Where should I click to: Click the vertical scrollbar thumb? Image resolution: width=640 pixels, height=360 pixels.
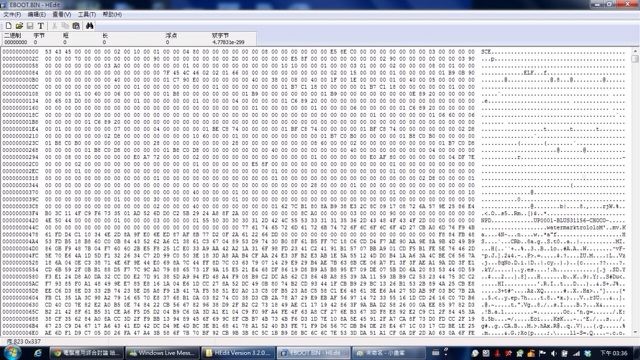pyautogui.click(x=635, y=58)
